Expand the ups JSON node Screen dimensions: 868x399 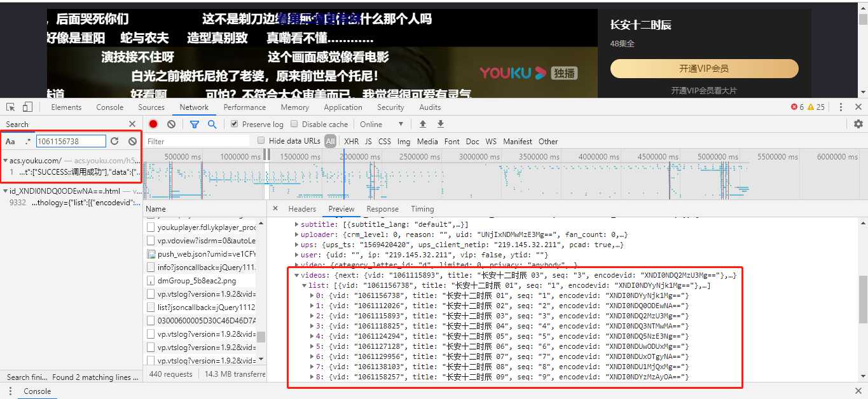(297, 245)
